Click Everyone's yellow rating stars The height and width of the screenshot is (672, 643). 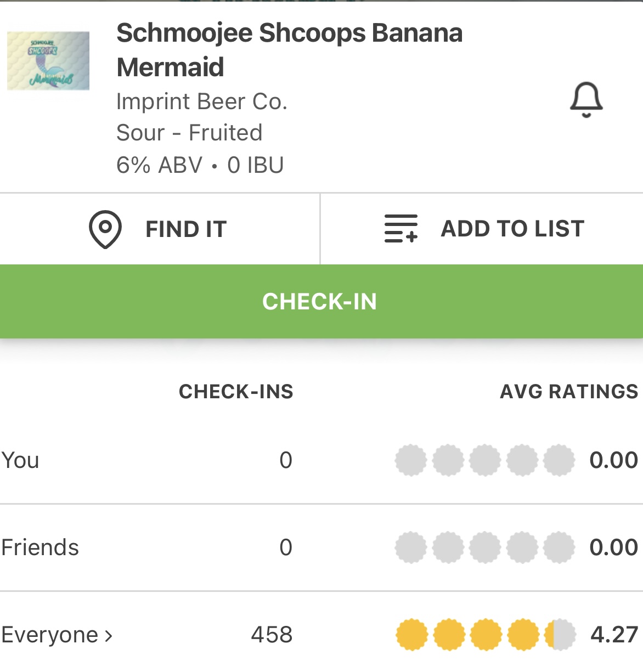click(x=485, y=635)
